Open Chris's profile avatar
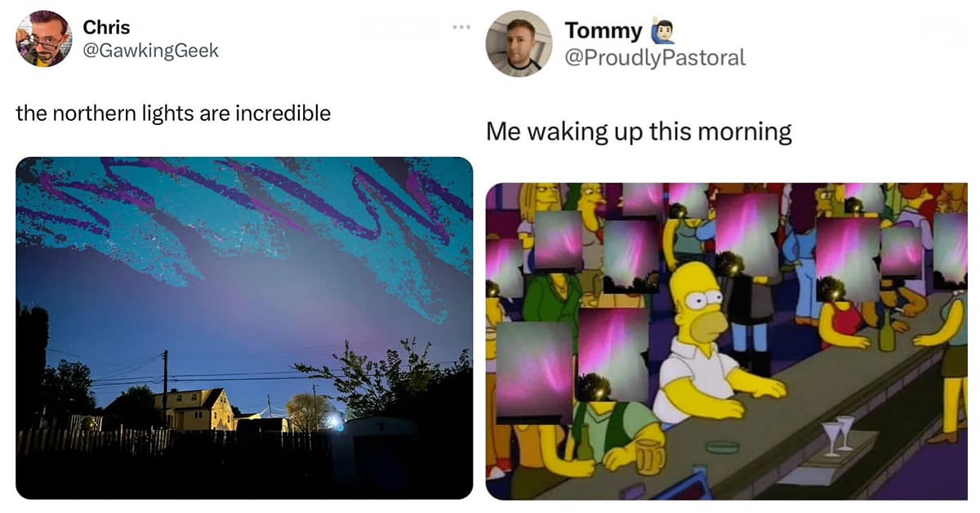The width and height of the screenshot is (980, 513). pyautogui.click(x=44, y=38)
